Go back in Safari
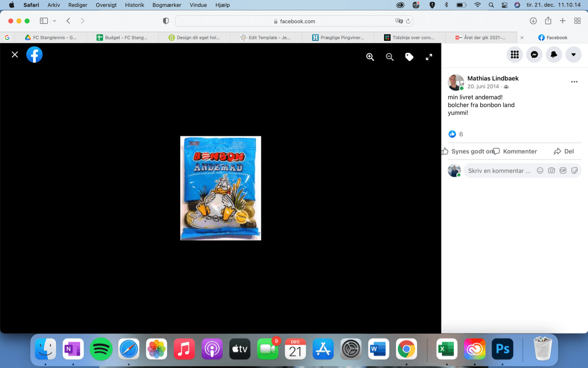 68,21
